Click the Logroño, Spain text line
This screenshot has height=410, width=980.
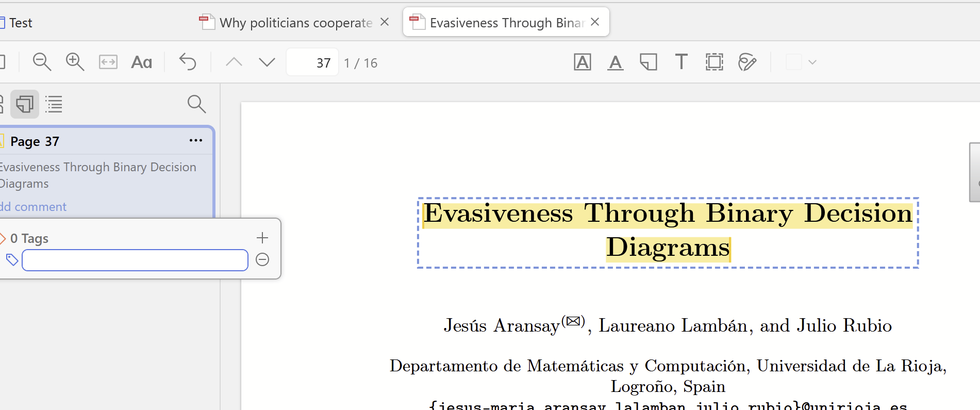tap(668, 386)
